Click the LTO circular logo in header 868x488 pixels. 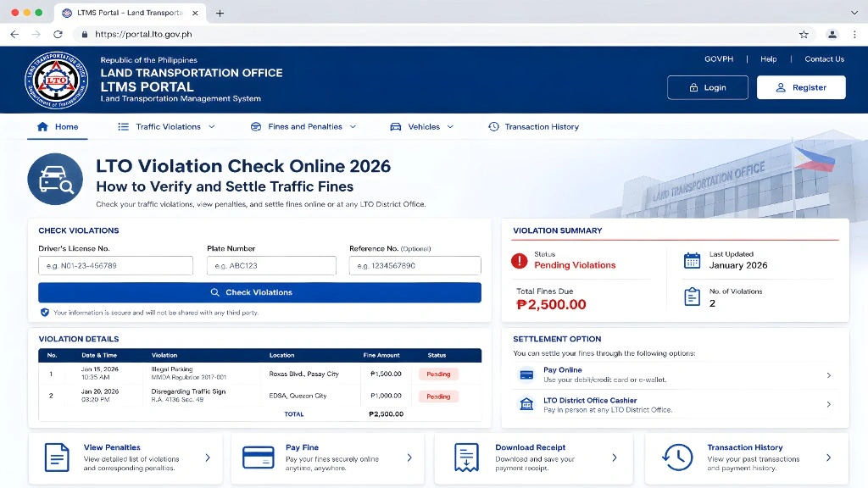57,80
